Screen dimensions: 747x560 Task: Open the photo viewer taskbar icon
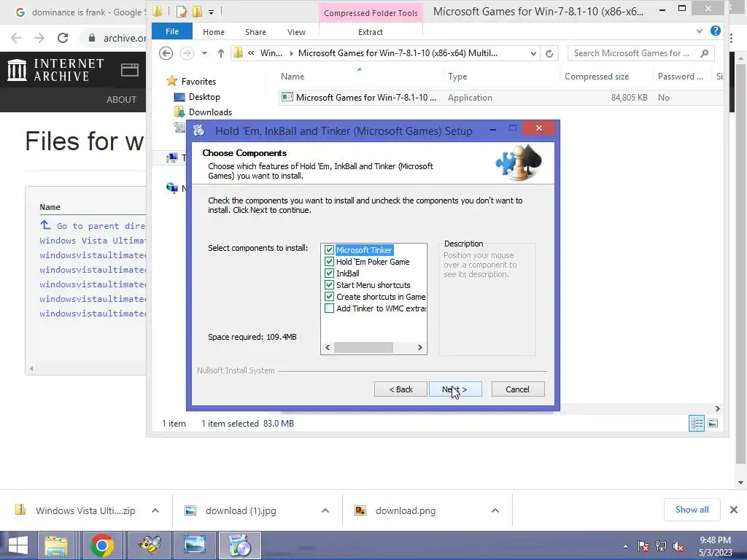(x=194, y=545)
